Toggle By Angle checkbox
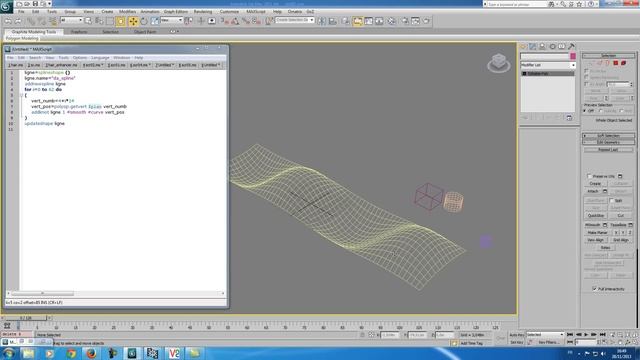Screen dimensions: 640x360 point(587,84)
